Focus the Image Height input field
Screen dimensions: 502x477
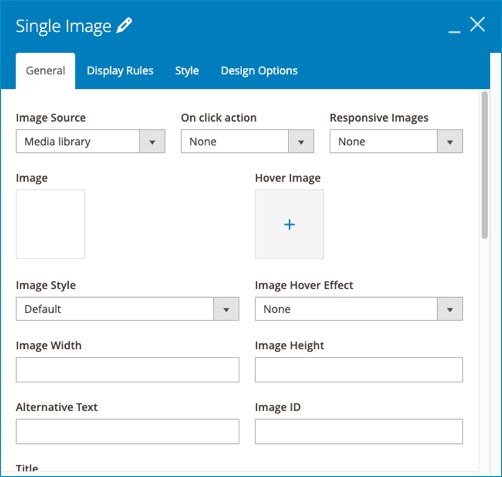(359, 370)
